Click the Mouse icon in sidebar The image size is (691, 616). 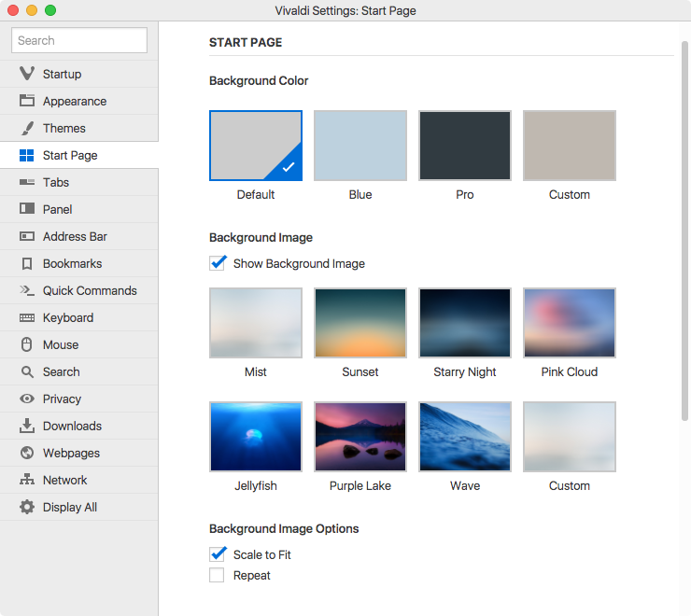tap(27, 344)
